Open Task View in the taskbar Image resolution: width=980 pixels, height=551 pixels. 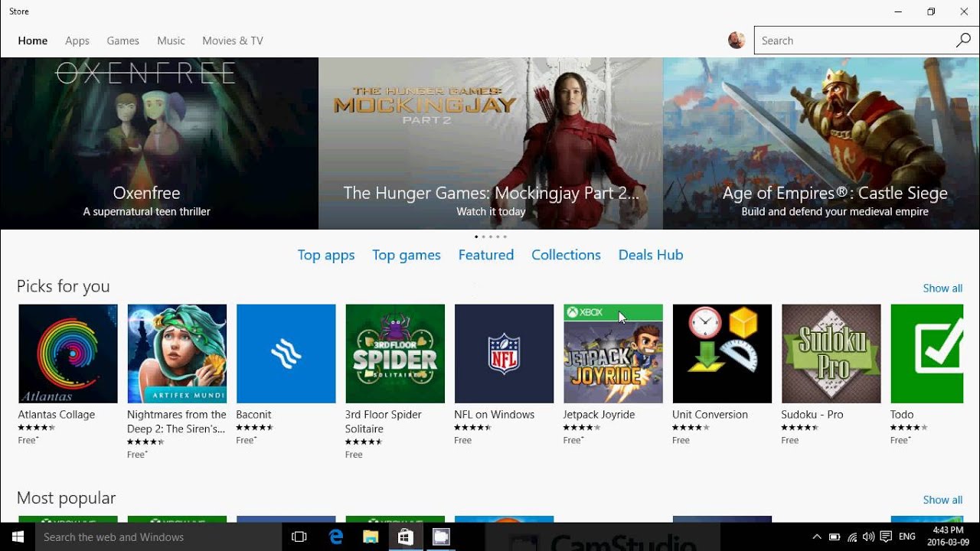point(299,537)
